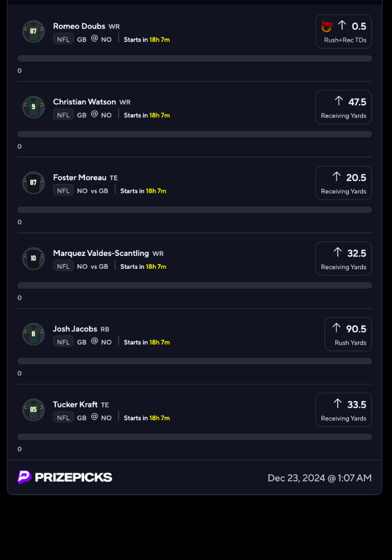Click Josh Jacobs jersey avatar
The image size is (392, 560).
34,334
